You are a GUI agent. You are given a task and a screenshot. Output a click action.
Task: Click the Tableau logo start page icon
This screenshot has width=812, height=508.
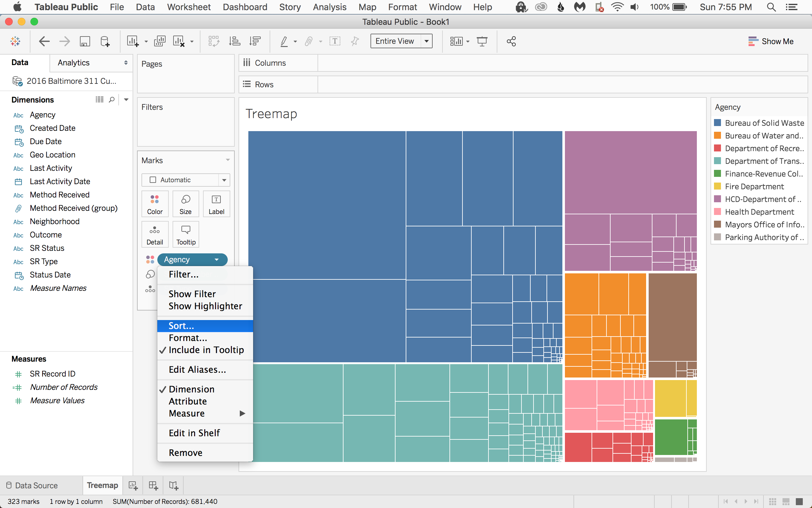click(x=16, y=41)
